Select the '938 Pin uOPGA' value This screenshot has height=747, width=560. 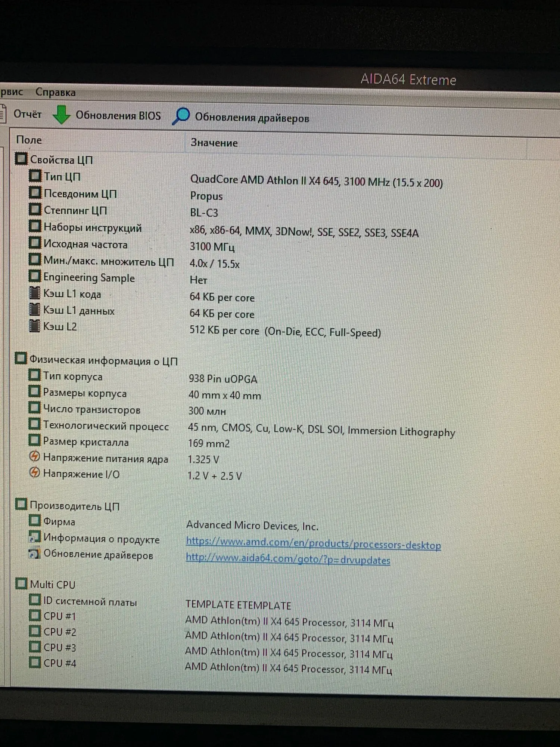click(223, 379)
